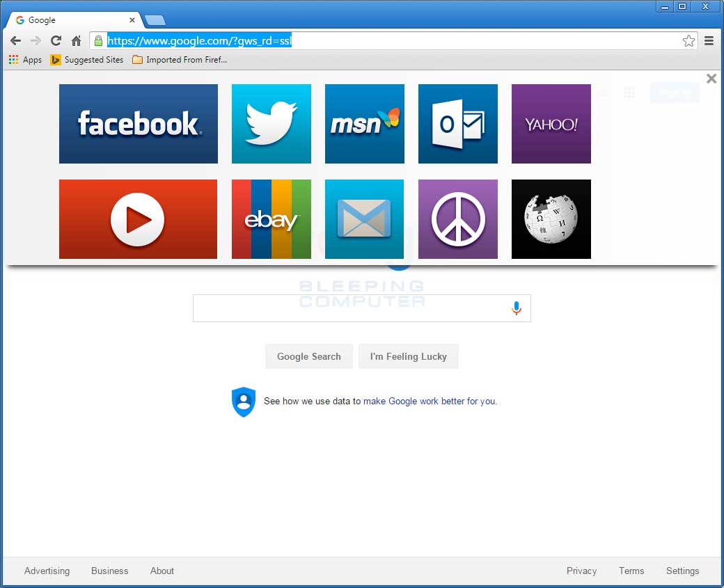View site security info via the padlock icon
The height and width of the screenshot is (588, 724).
(100, 40)
